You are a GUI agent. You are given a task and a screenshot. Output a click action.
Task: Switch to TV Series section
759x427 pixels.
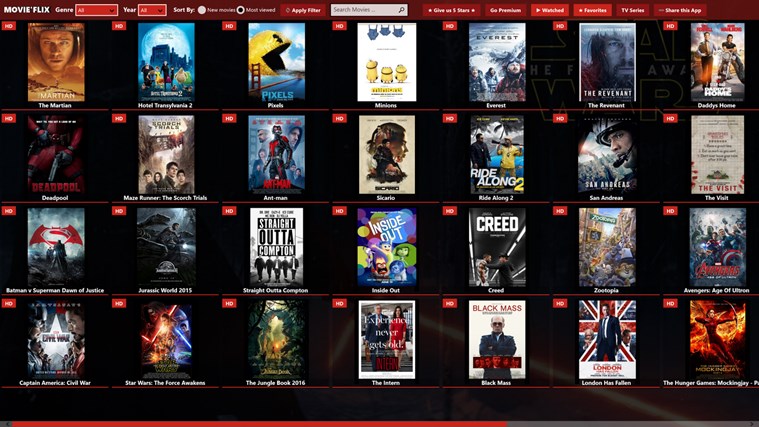pos(633,10)
